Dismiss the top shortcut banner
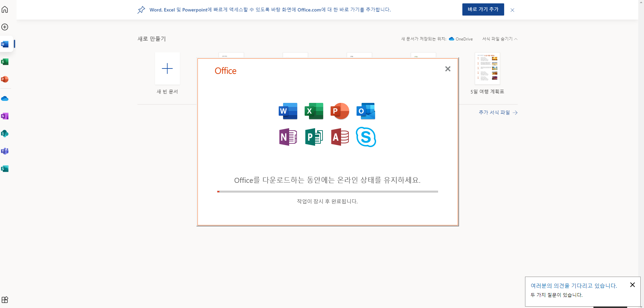Screen dimensions: 644x308 [x=512, y=10]
